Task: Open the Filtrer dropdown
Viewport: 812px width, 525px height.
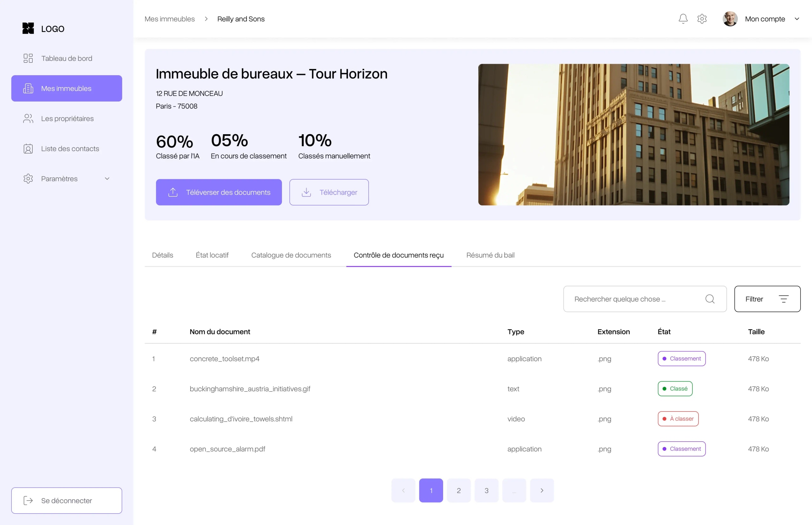Action: 767,299
